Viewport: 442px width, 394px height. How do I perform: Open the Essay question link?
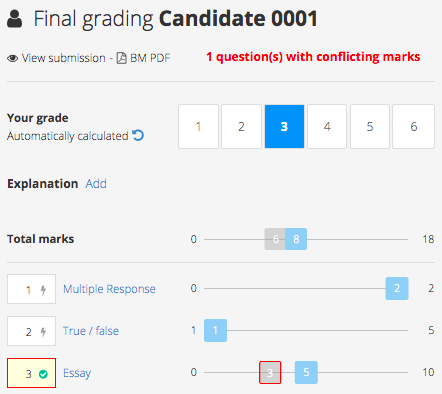click(77, 373)
